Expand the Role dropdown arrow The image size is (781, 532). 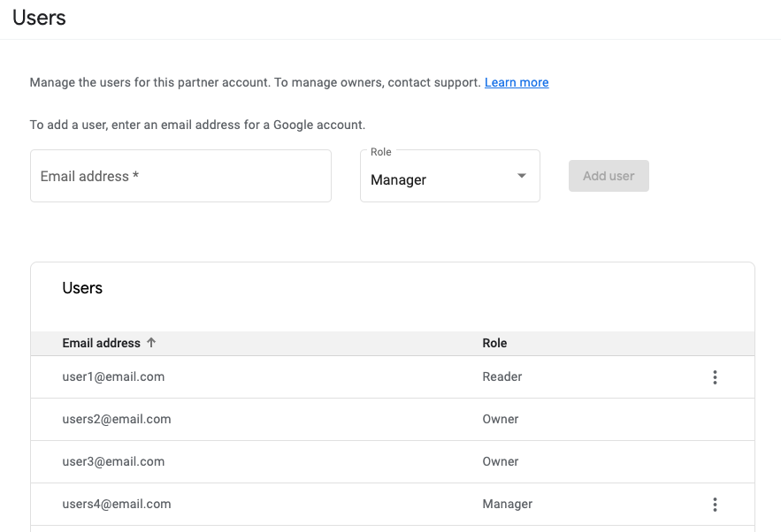click(x=521, y=176)
